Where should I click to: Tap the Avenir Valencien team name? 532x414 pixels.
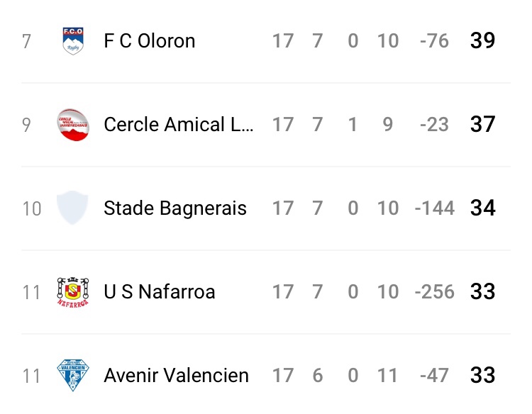176,376
